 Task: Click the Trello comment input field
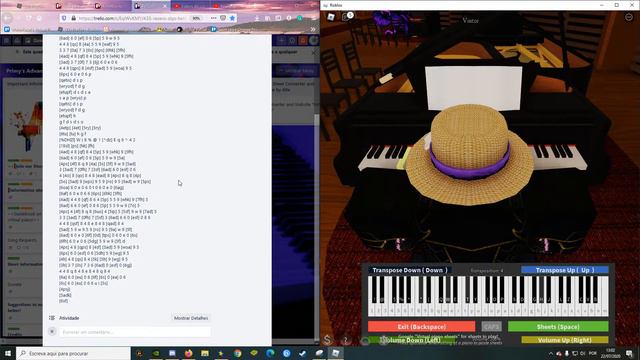point(135,332)
